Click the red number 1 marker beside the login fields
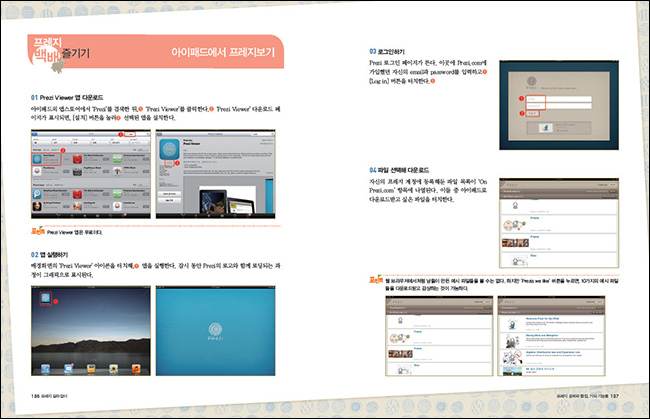This screenshot has height=419, width=650. coord(522,99)
